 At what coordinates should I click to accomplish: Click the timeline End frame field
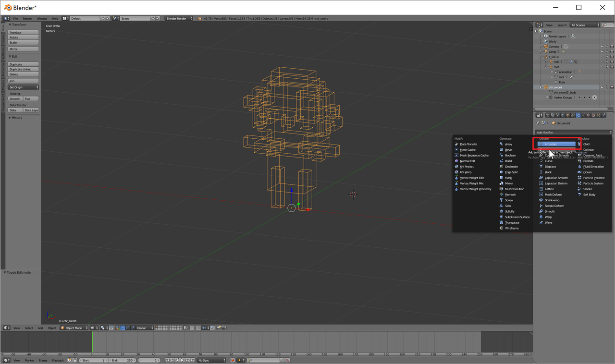(x=122, y=360)
